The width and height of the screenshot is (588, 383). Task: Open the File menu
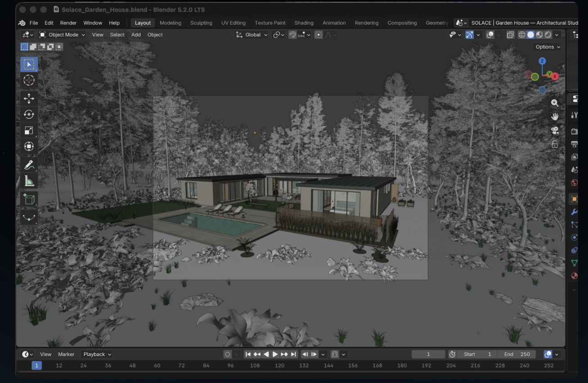tap(34, 23)
